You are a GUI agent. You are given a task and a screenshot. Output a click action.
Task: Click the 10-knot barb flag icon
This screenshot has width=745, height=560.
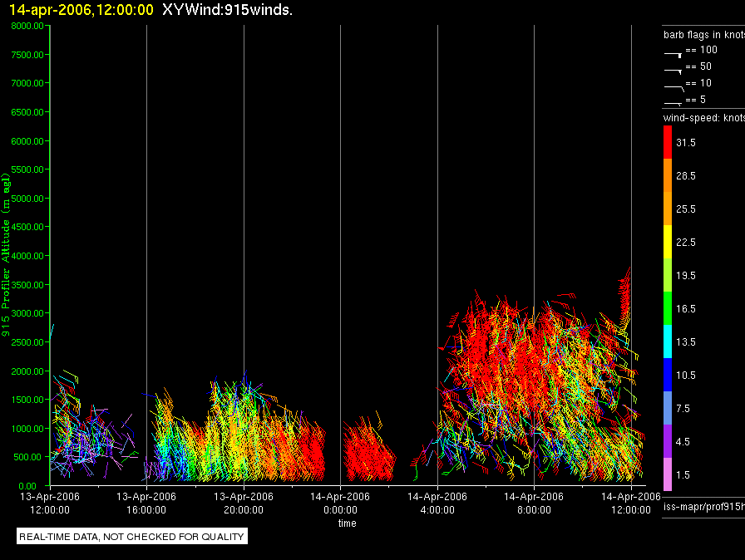(x=673, y=88)
